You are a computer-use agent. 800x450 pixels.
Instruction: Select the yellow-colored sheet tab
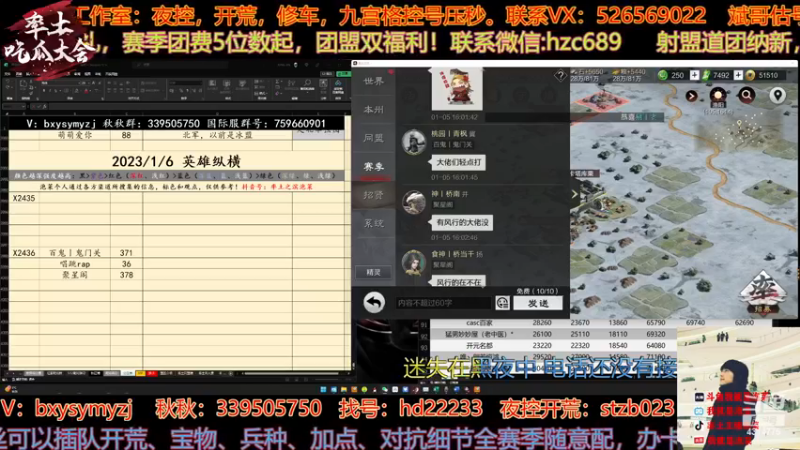(x=140, y=373)
